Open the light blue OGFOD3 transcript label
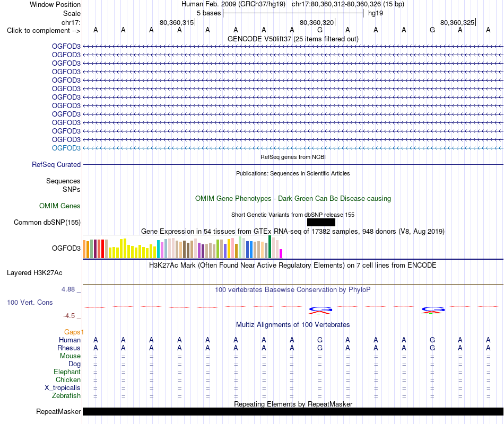Viewport: 504px width, 424px height. pyautogui.click(x=66, y=148)
